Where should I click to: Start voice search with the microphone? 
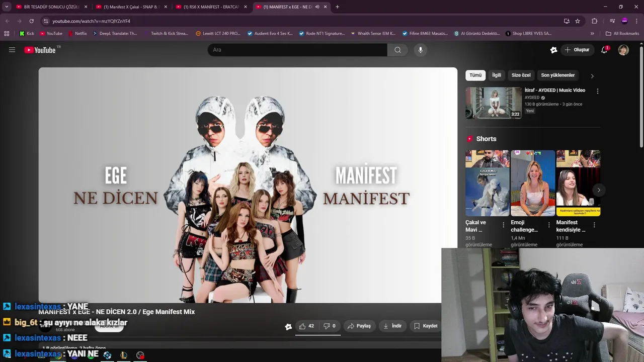tap(421, 50)
